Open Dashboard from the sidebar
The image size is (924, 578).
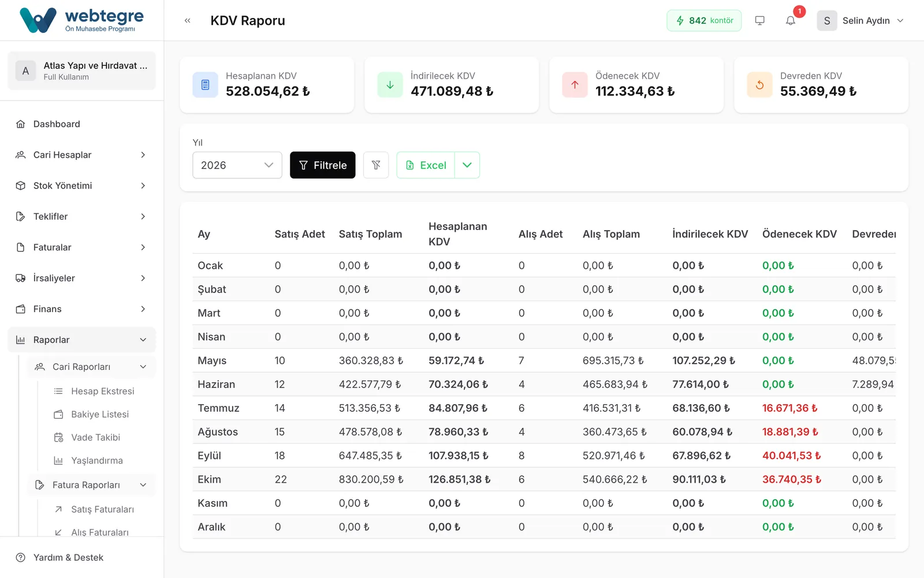click(x=82, y=124)
